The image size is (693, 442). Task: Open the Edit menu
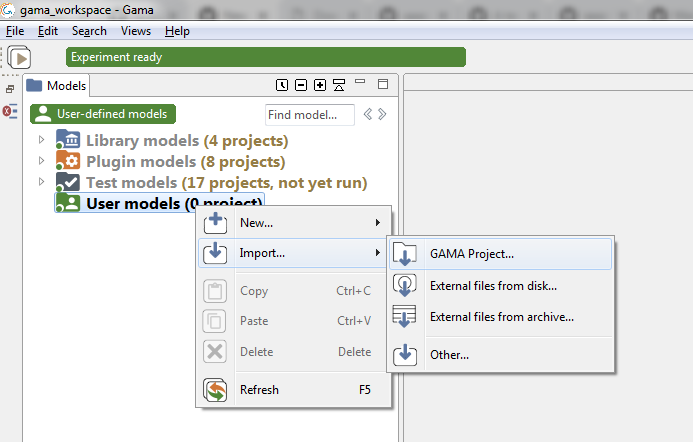[x=48, y=31]
